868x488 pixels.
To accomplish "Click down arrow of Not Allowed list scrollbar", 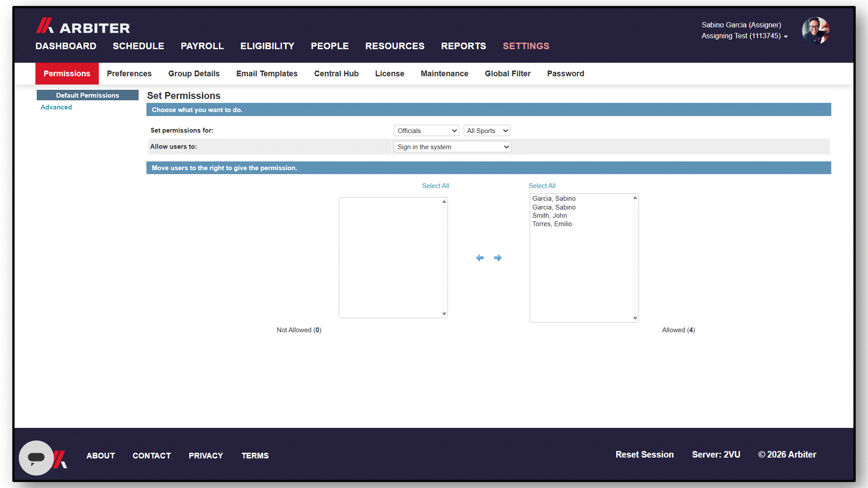I will 444,314.
